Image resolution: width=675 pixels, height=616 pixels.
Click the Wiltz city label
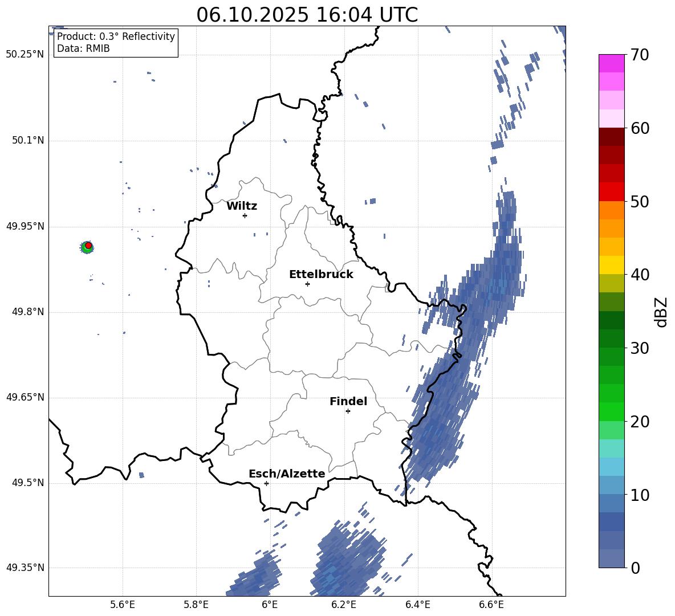click(x=242, y=206)
